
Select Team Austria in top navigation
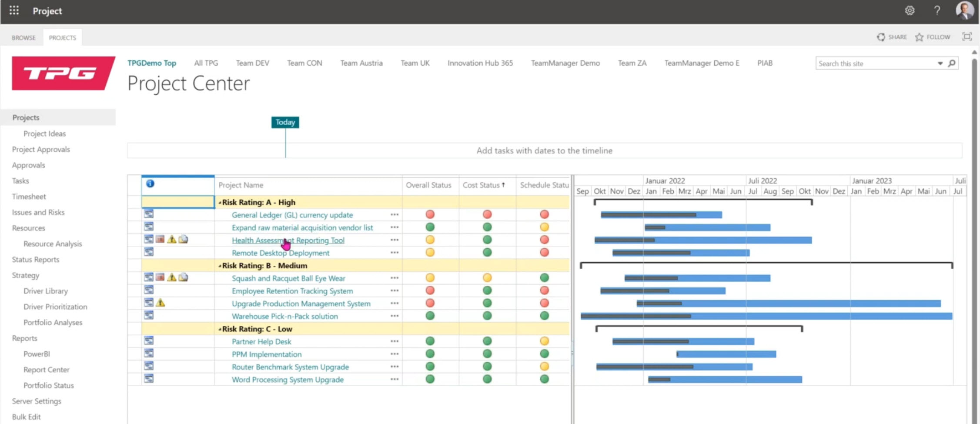coord(361,63)
